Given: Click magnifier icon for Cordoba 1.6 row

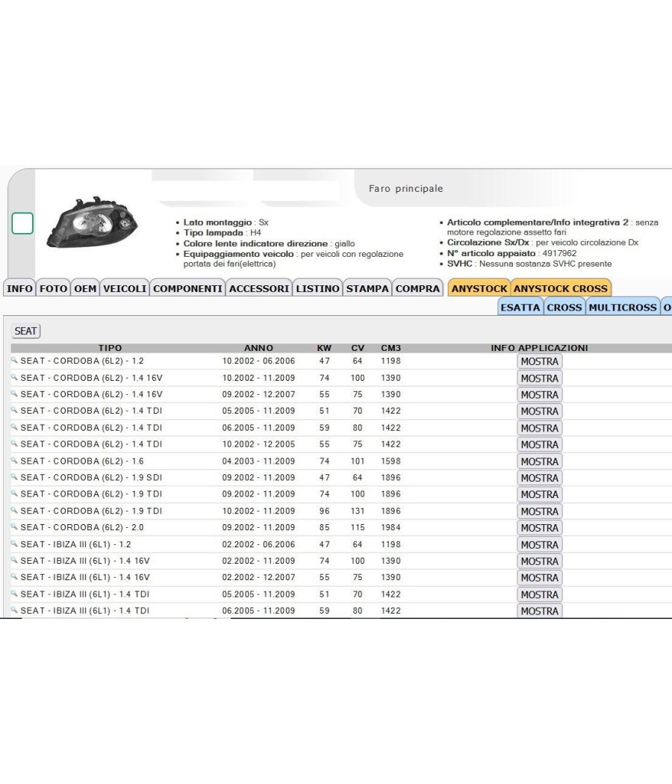Looking at the screenshot, I should (14, 461).
